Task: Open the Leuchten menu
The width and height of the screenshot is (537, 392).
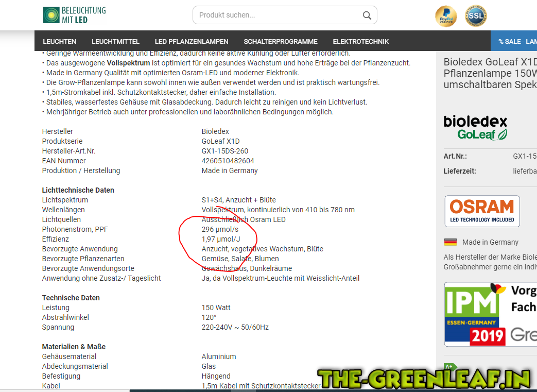Action: point(60,41)
